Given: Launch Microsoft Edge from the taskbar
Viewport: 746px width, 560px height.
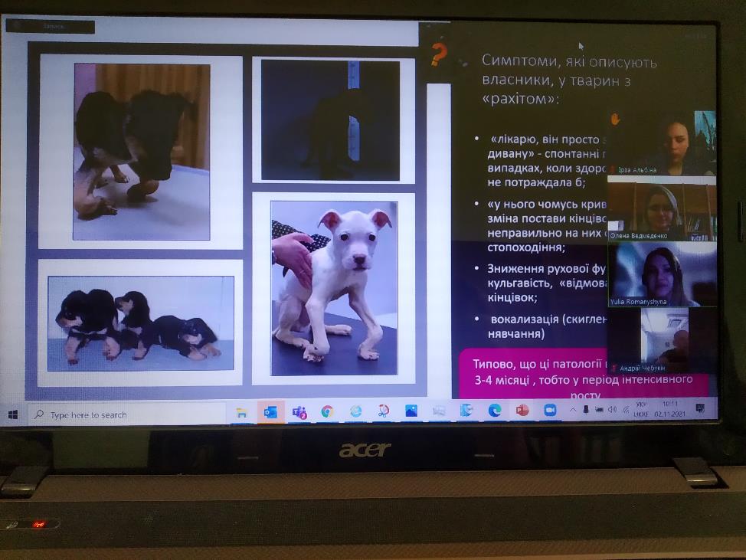Looking at the screenshot, I should 495,410.
